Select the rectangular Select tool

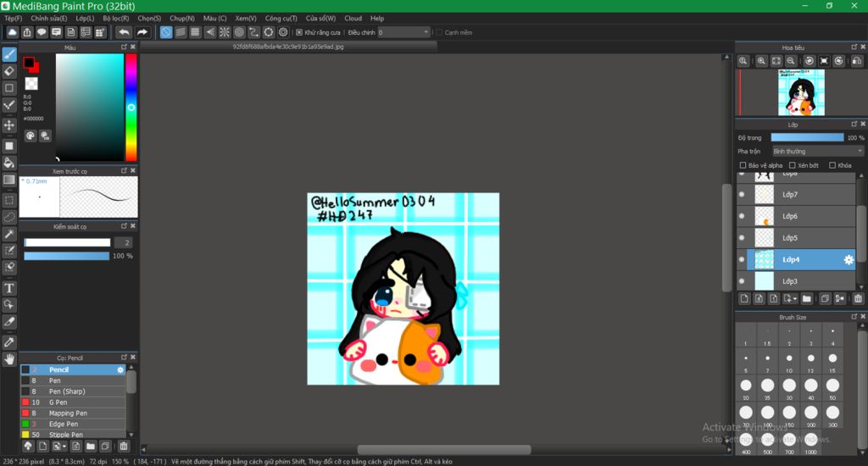[9, 200]
